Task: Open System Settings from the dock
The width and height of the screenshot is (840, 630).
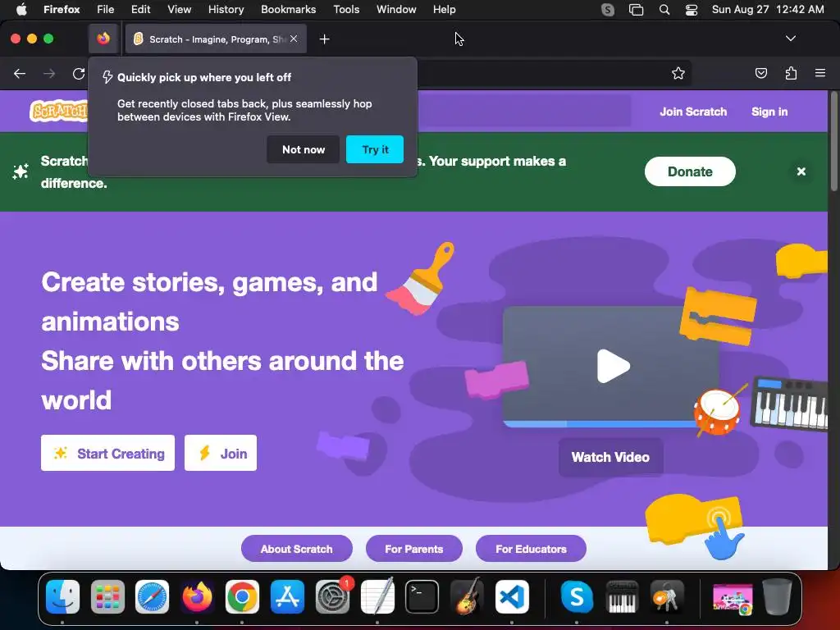Action: (x=333, y=596)
